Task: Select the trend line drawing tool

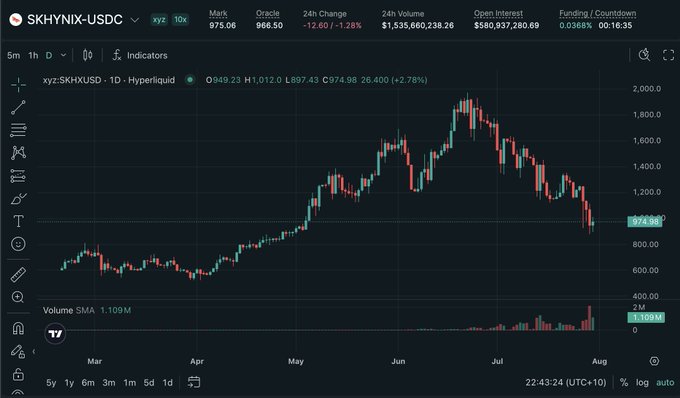Action: [x=18, y=107]
